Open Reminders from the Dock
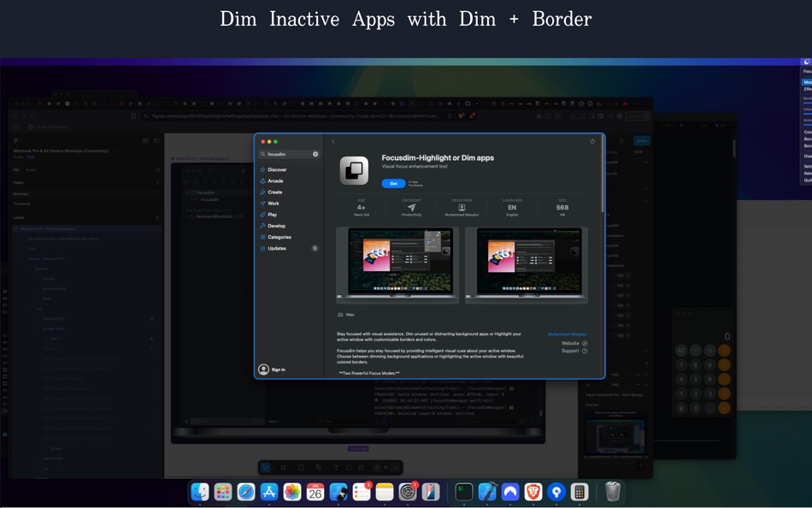 tap(361, 492)
